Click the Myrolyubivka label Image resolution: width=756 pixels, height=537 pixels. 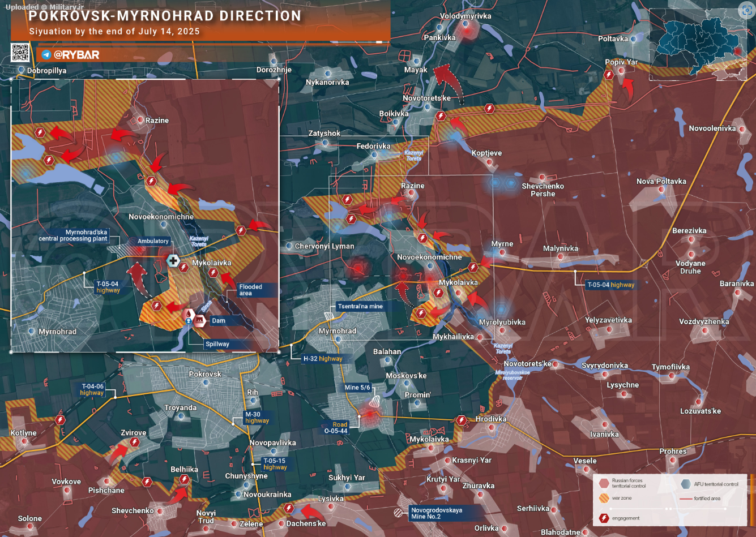pyautogui.click(x=502, y=323)
